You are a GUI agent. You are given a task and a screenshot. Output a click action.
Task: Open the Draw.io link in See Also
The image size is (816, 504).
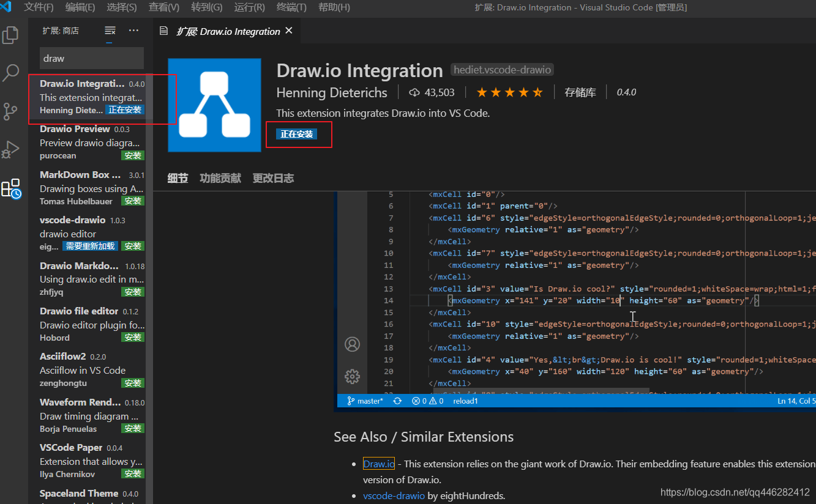click(379, 464)
